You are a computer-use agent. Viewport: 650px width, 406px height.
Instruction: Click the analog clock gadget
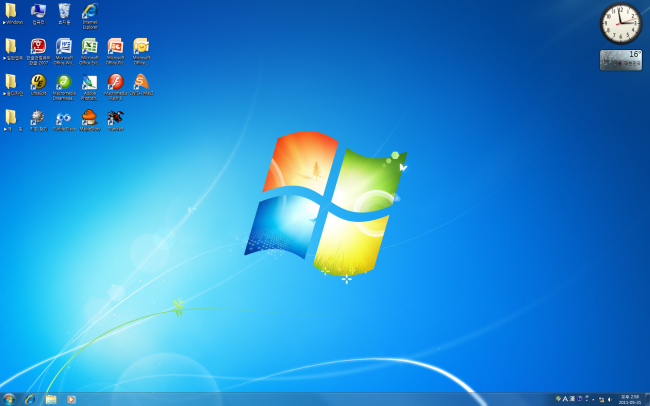tap(620, 23)
